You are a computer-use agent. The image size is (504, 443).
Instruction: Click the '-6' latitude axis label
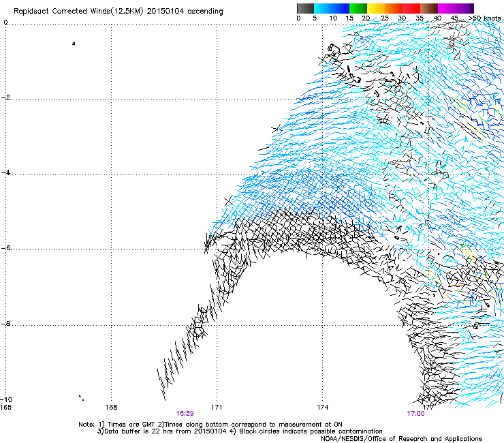[6, 247]
